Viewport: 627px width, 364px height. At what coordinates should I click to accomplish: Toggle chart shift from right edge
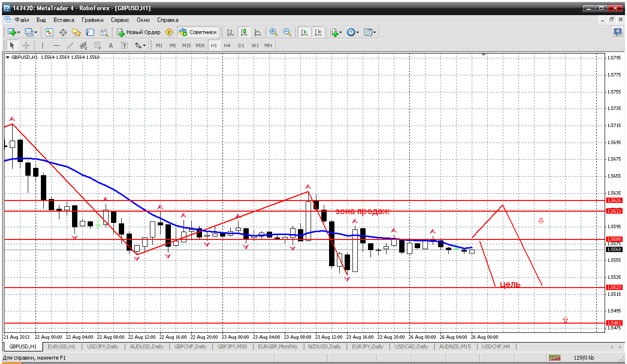coord(318,32)
